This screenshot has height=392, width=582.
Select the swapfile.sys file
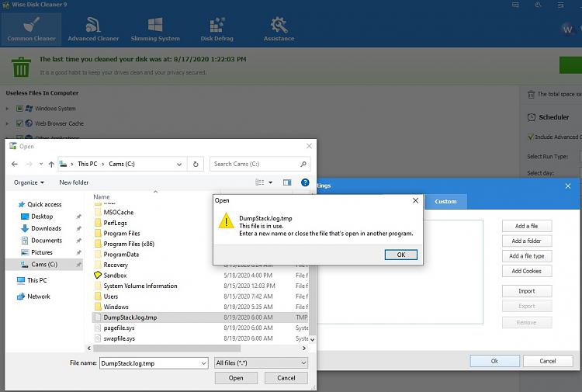(x=200, y=338)
